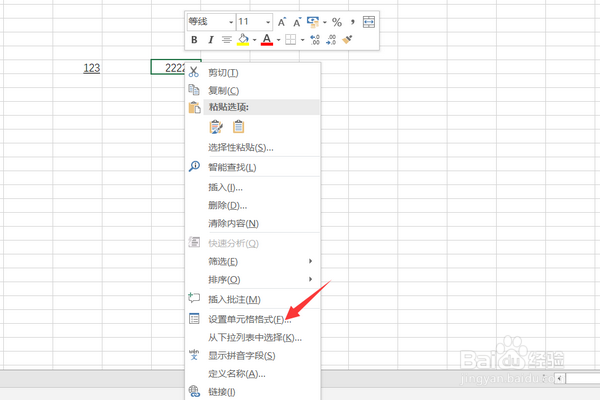Expand borders dropdown arrow
The height and width of the screenshot is (400, 600).
point(302,40)
